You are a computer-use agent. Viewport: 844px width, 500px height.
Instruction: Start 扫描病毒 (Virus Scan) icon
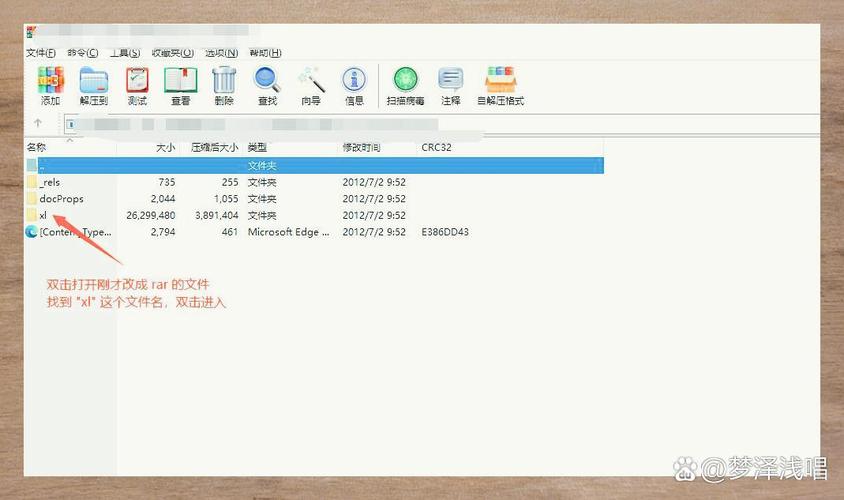pyautogui.click(x=405, y=80)
